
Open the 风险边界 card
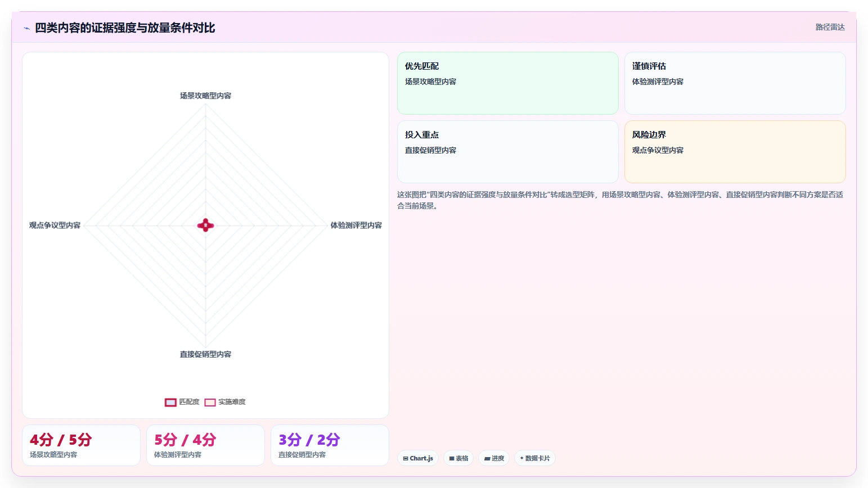click(735, 152)
